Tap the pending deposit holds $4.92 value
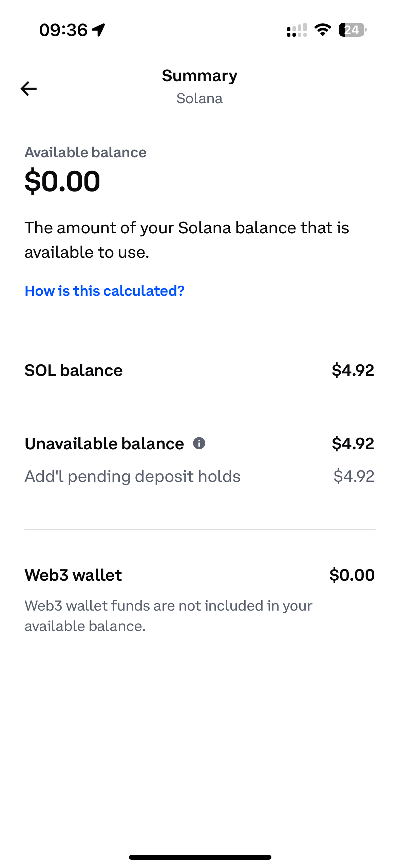The image size is (400, 868). click(x=354, y=476)
